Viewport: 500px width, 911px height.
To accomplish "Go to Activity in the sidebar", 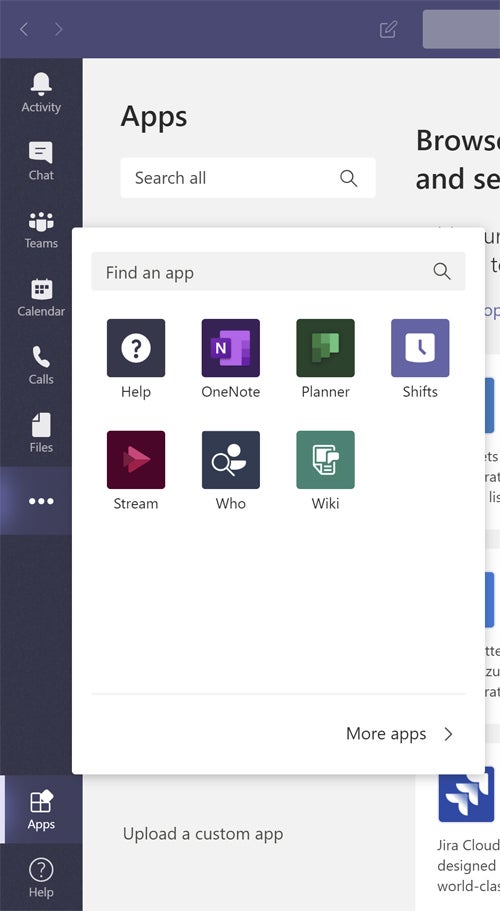I will point(41,92).
